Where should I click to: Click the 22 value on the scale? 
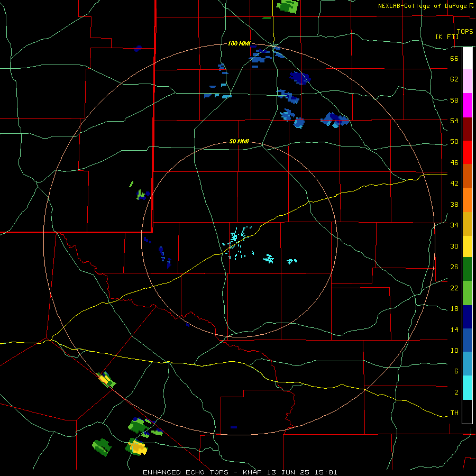click(454, 288)
